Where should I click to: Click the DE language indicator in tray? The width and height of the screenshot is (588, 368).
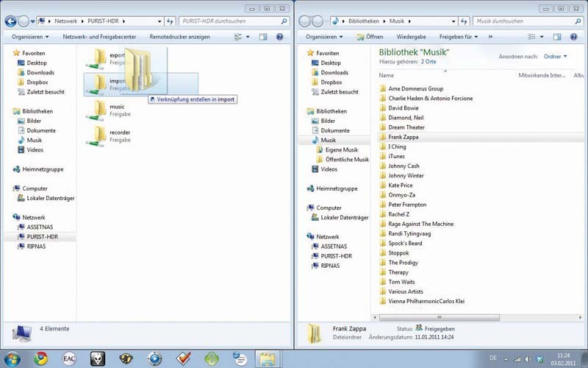point(493,358)
